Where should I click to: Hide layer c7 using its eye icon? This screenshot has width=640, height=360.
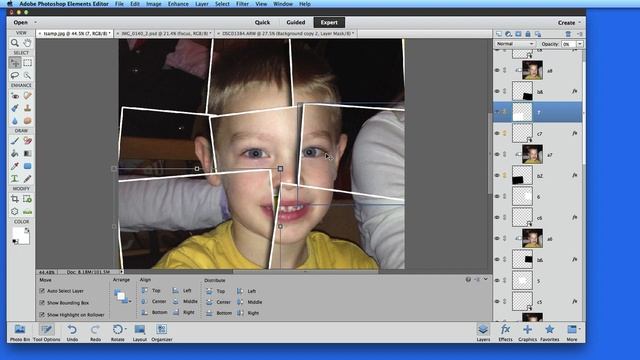click(x=497, y=133)
